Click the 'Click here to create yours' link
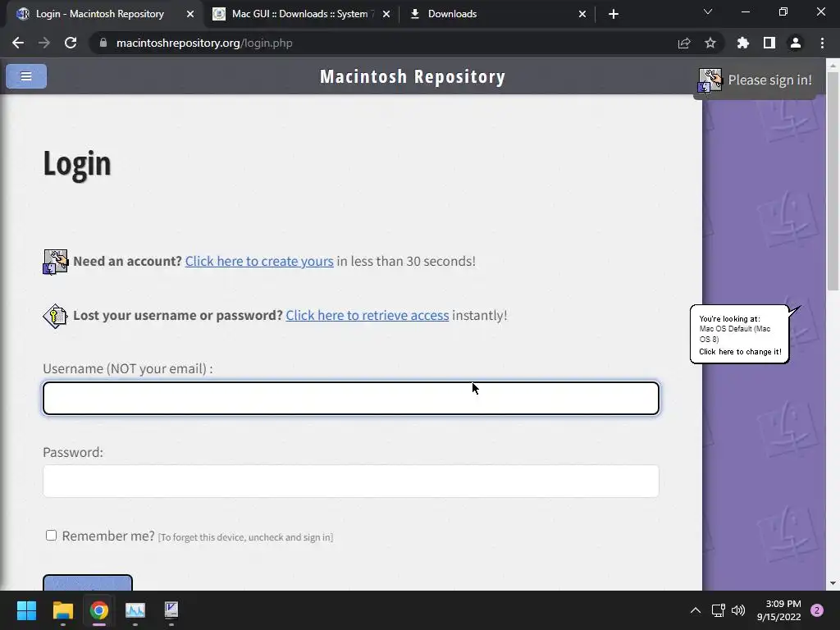 (x=259, y=262)
